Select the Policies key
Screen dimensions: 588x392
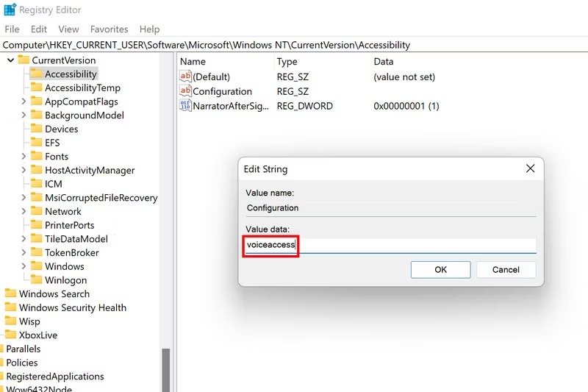point(22,363)
